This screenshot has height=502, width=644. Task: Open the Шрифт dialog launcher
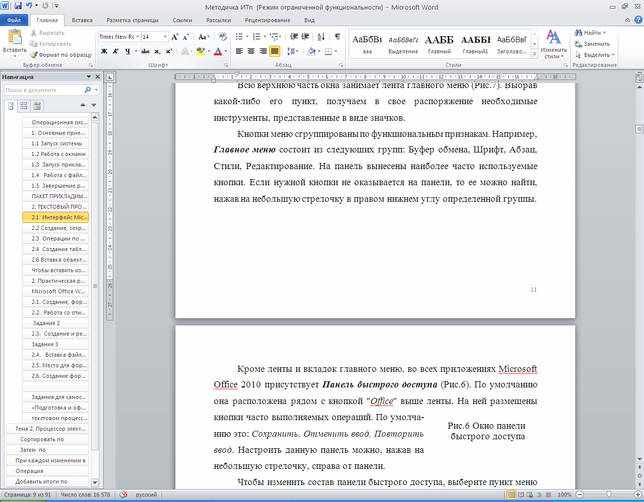click(x=226, y=65)
